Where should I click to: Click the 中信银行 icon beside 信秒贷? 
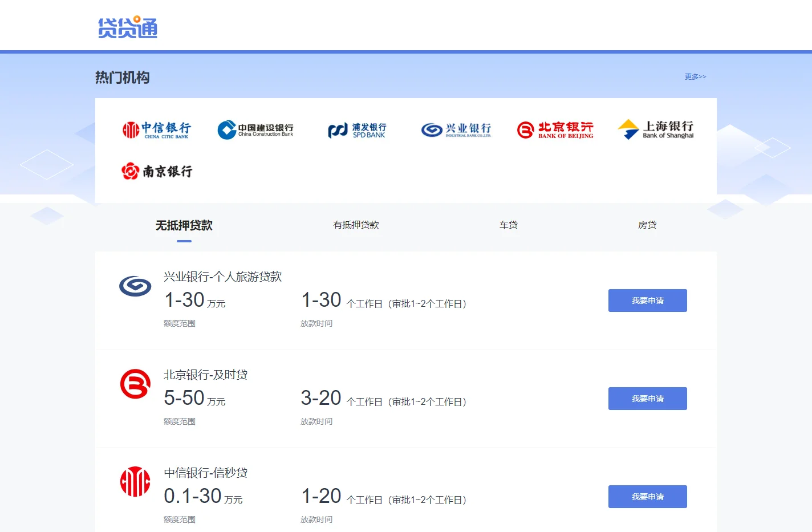[x=135, y=482]
